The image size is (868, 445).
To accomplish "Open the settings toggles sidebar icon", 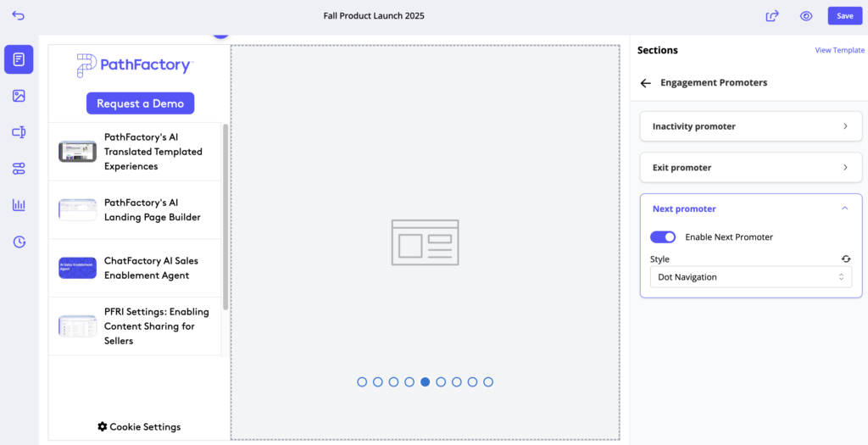I will (19, 169).
